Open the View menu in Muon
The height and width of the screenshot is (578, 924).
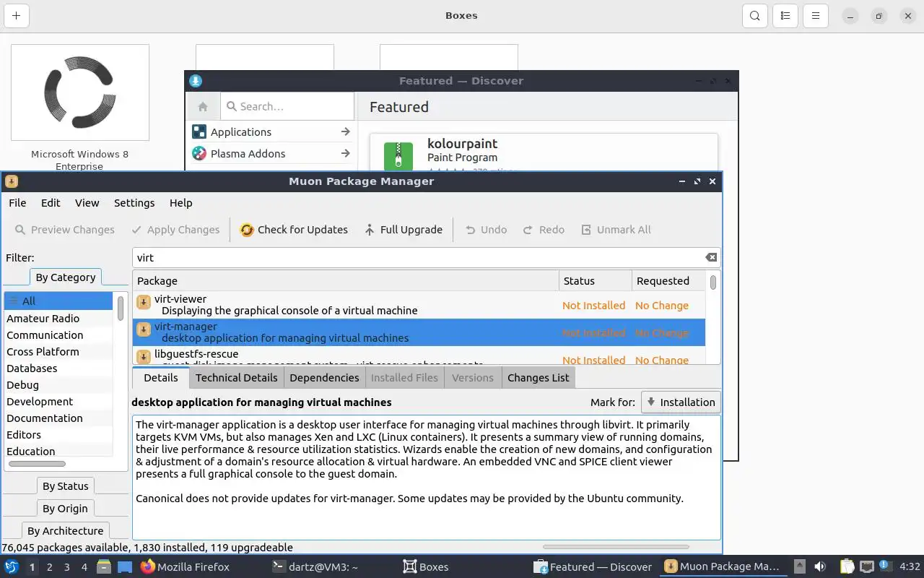coord(87,203)
